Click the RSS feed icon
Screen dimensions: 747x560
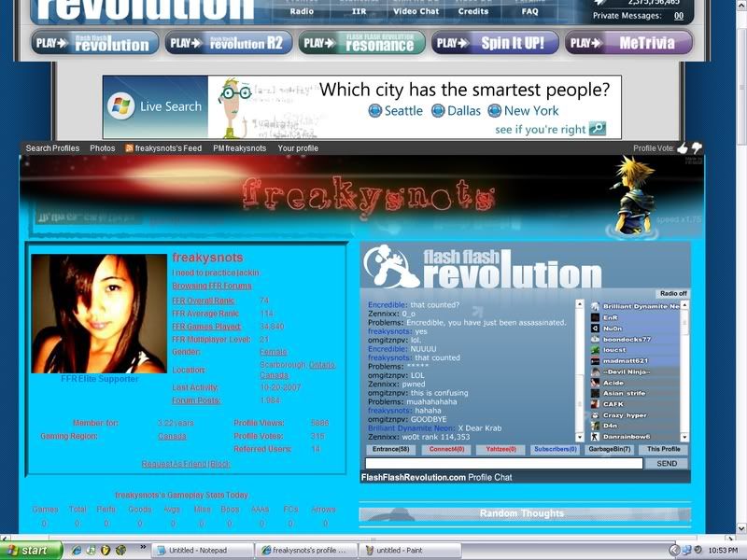tap(129, 148)
